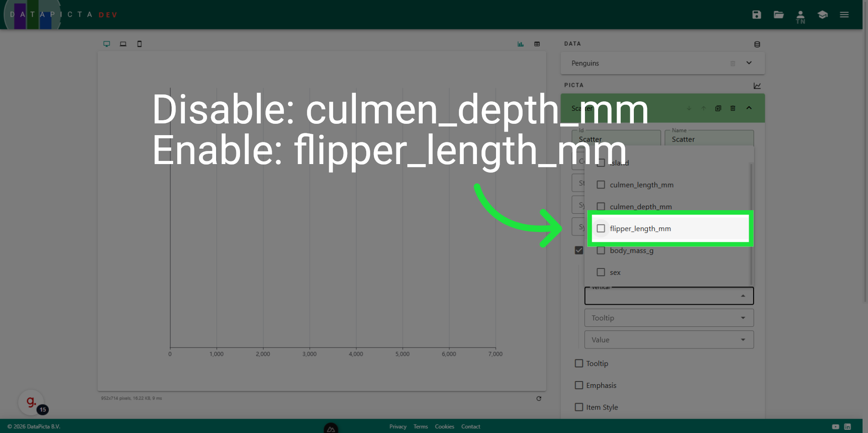This screenshot has height=433, width=868.
Task: Open the Tooltip dropdown
Action: [668, 318]
